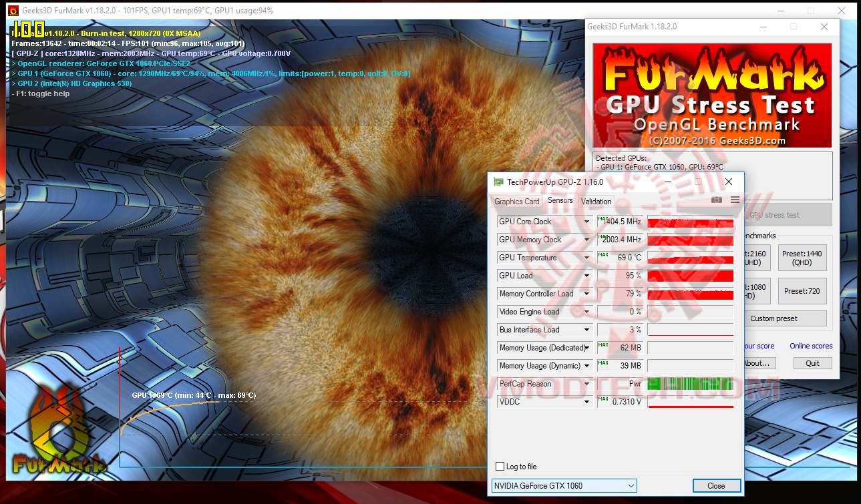Click the 62 MB dedicated memory value
The height and width of the screenshot is (504, 861).
(619, 348)
